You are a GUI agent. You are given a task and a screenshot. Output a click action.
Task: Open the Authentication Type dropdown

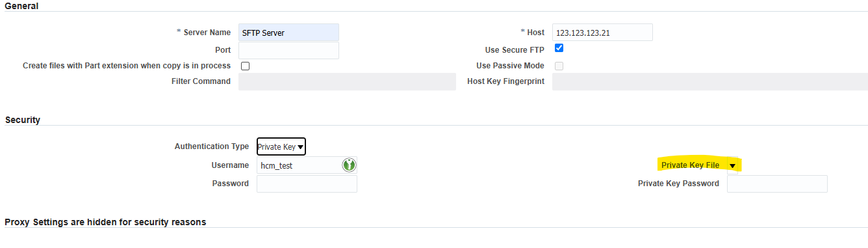281,147
